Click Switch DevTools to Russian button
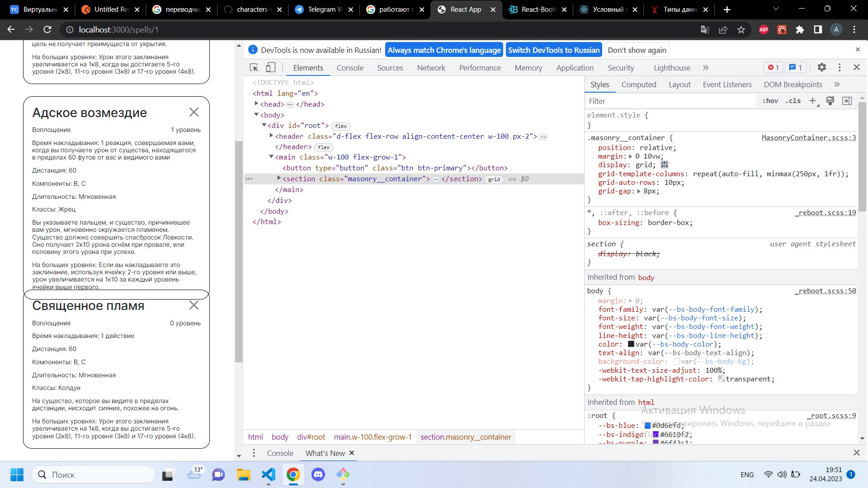 [554, 50]
